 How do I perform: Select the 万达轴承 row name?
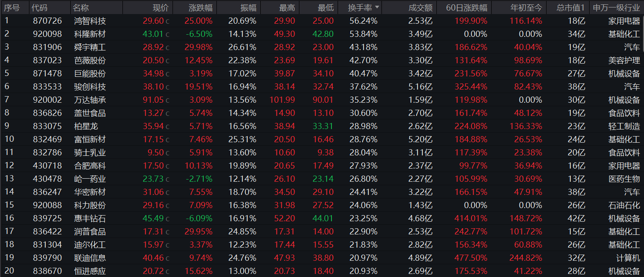[90, 100]
